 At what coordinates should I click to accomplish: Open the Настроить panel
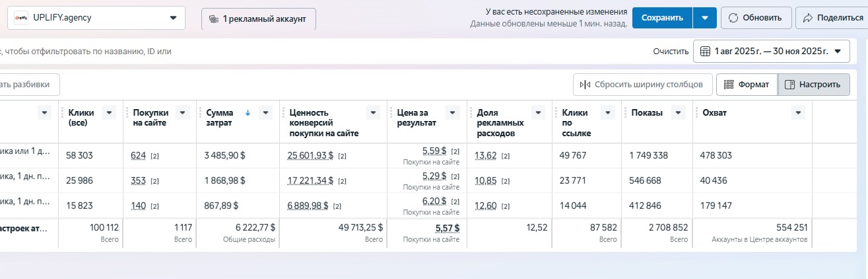click(x=813, y=85)
